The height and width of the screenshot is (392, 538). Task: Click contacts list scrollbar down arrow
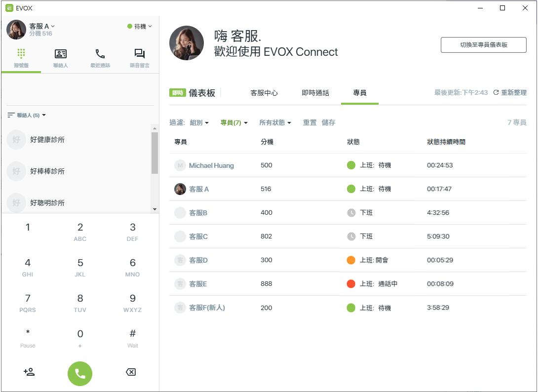point(155,209)
